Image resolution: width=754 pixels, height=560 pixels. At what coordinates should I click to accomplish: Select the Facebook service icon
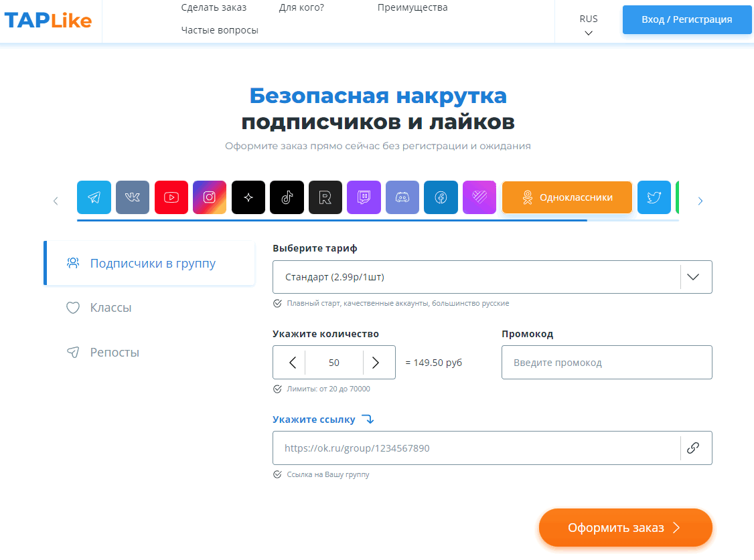coord(441,197)
